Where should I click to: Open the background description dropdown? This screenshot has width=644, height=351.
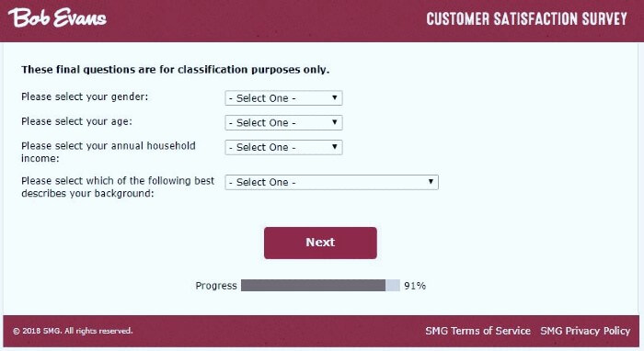pyautogui.click(x=331, y=182)
